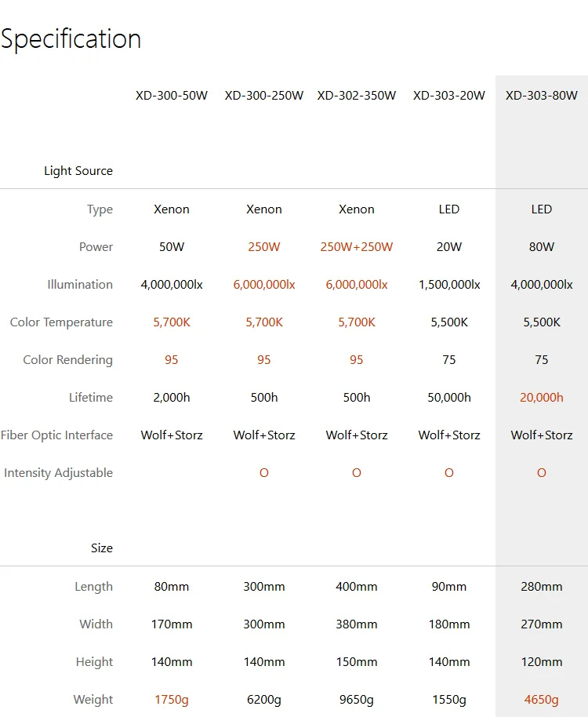Click the Specification page heading

coord(71,38)
